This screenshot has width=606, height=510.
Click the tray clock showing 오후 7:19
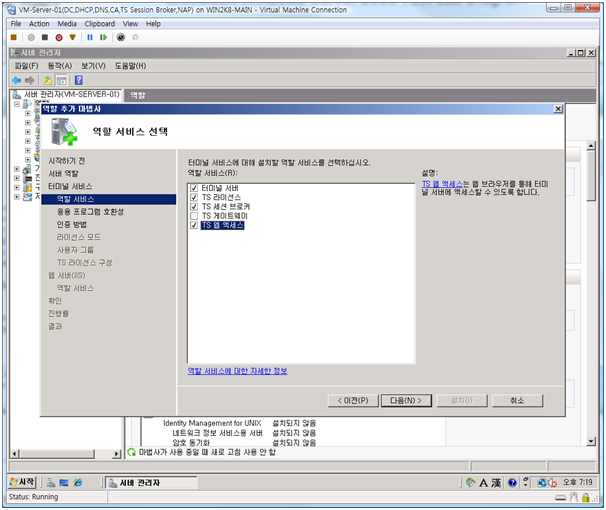point(577,483)
